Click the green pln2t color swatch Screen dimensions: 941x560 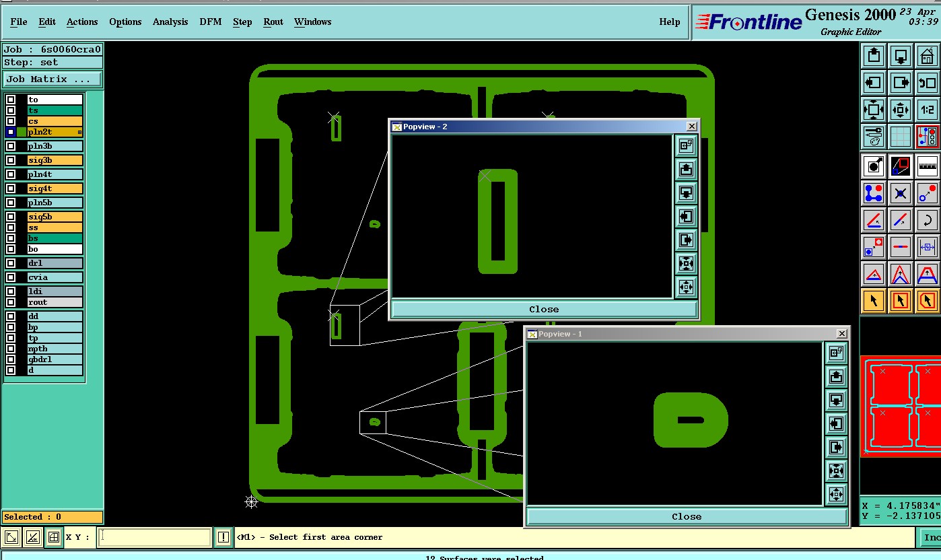coord(22,132)
